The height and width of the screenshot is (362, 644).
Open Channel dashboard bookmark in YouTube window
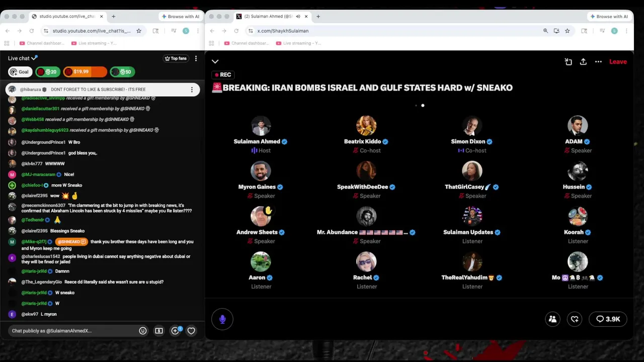(42, 43)
